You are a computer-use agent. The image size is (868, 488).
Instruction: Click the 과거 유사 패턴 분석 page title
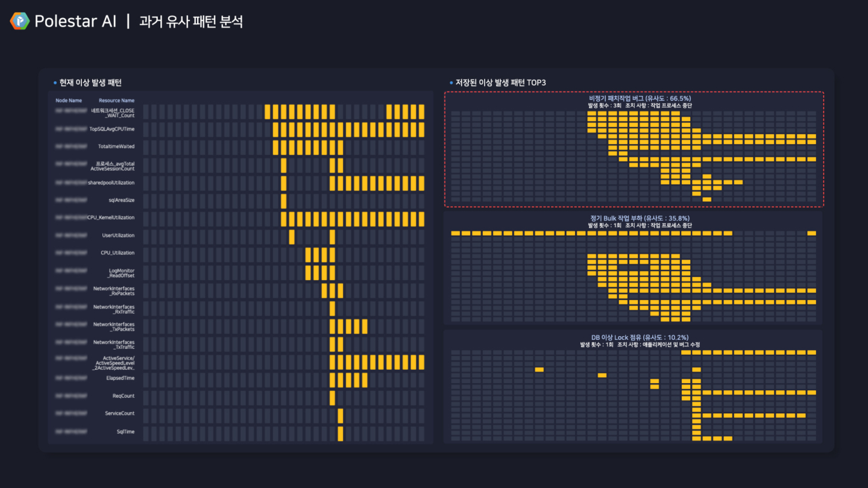[x=190, y=22]
